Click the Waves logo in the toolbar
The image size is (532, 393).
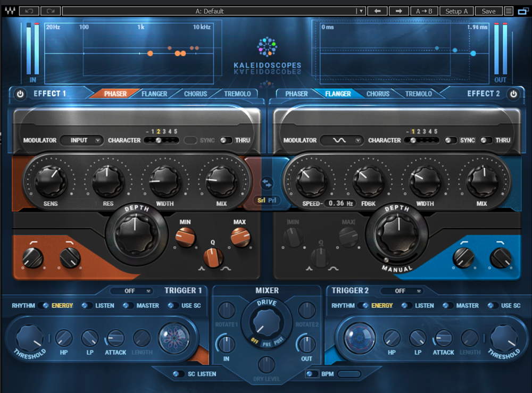point(10,11)
